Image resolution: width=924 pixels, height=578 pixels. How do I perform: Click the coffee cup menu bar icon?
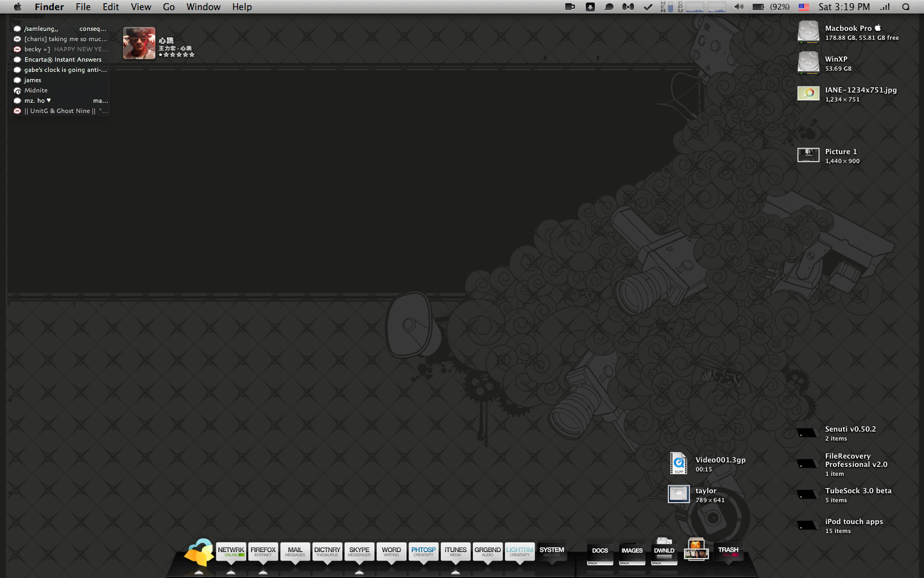[x=570, y=7]
